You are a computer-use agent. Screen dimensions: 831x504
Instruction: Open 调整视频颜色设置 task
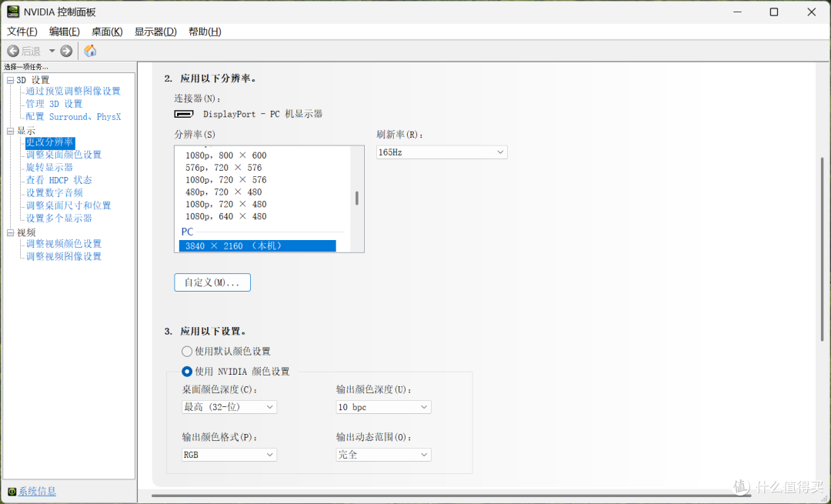click(x=64, y=244)
